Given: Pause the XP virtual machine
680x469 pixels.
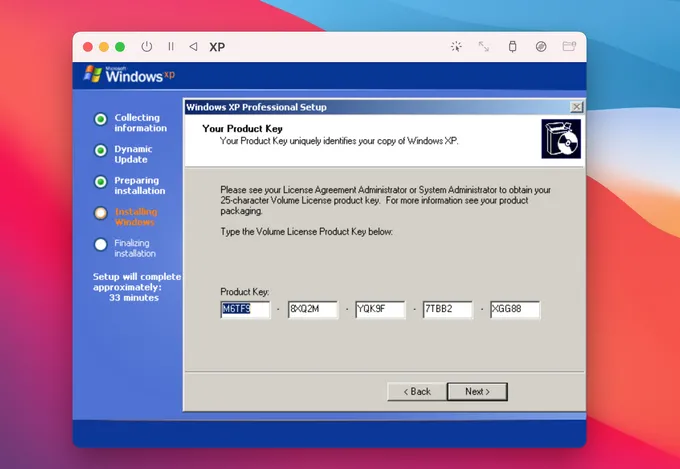Looking at the screenshot, I should (x=171, y=46).
